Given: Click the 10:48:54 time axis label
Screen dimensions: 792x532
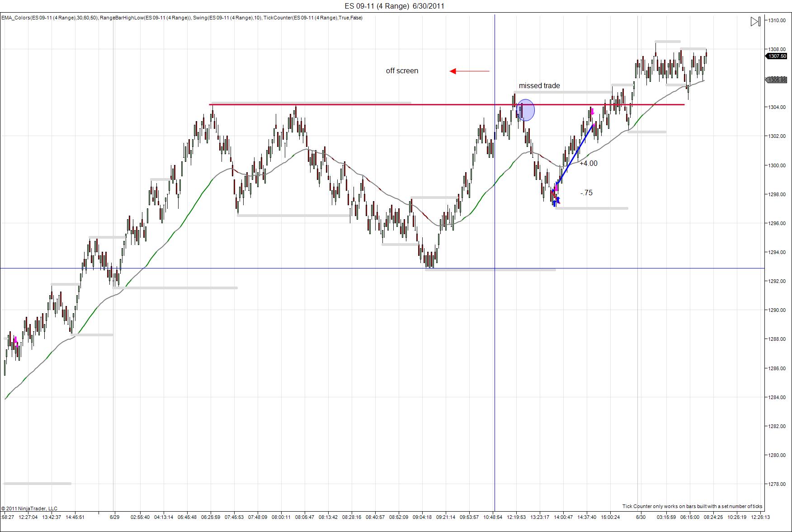Looking at the screenshot, I should point(493,517).
